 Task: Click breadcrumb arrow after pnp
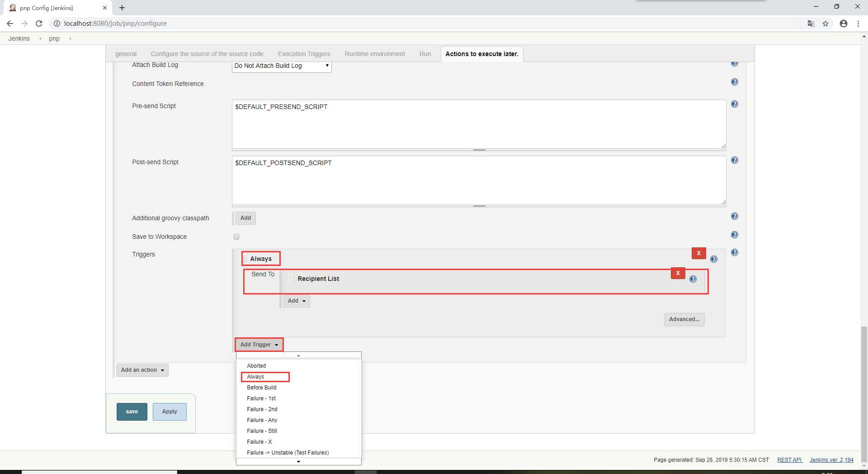[x=70, y=39]
